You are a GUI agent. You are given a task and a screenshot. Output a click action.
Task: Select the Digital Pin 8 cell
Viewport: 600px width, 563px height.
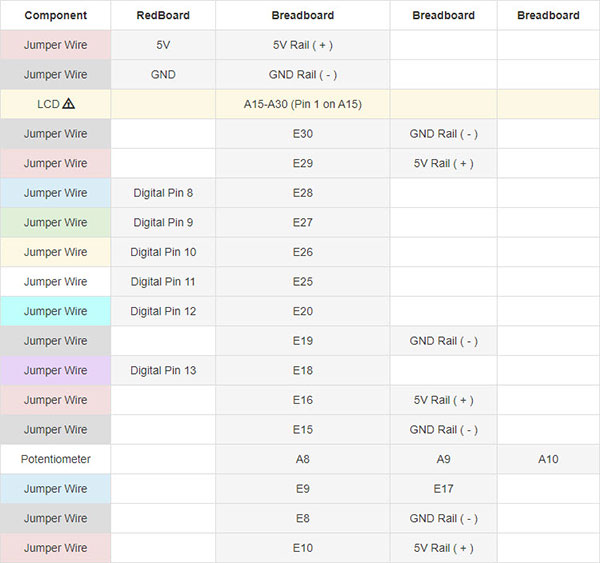(x=163, y=193)
